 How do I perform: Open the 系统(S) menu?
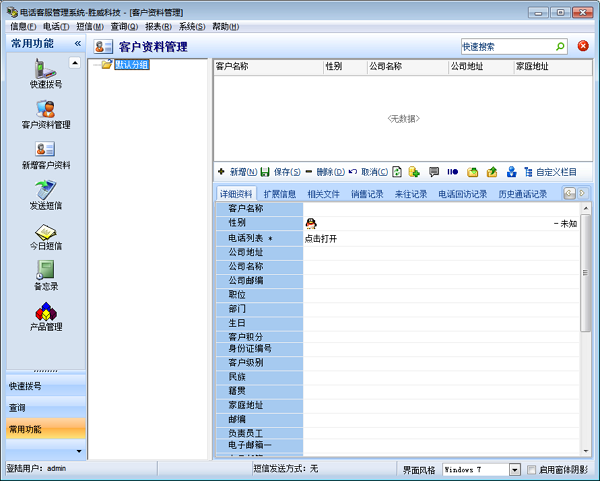(x=192, y=26)
